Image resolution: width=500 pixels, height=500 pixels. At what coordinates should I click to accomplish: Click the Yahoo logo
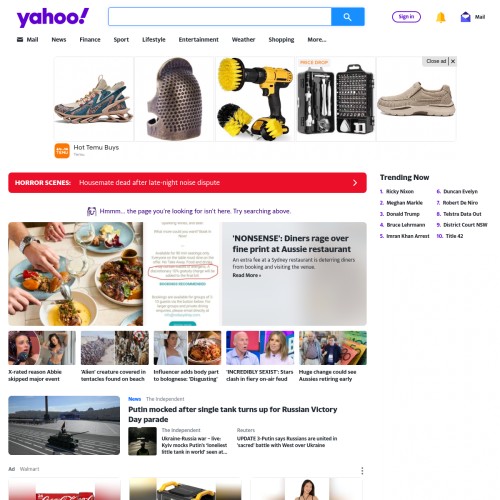coord(53,17)
